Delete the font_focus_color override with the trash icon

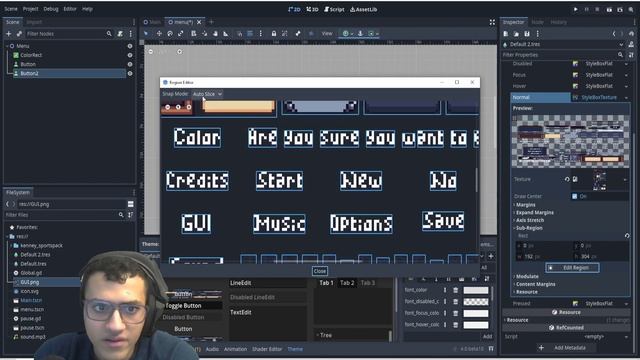(x=456, y=313)
